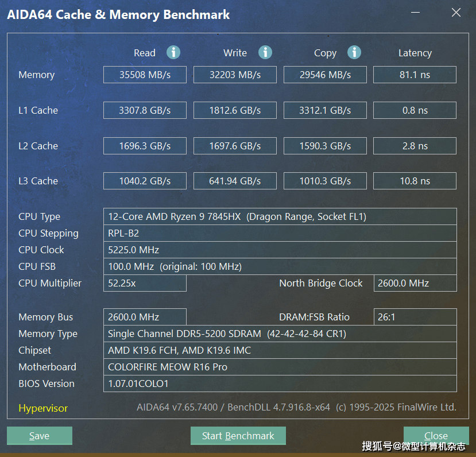Screen dimensions: 476x457
Task: Select the Memory Read result field
Action: click(145, 75)
